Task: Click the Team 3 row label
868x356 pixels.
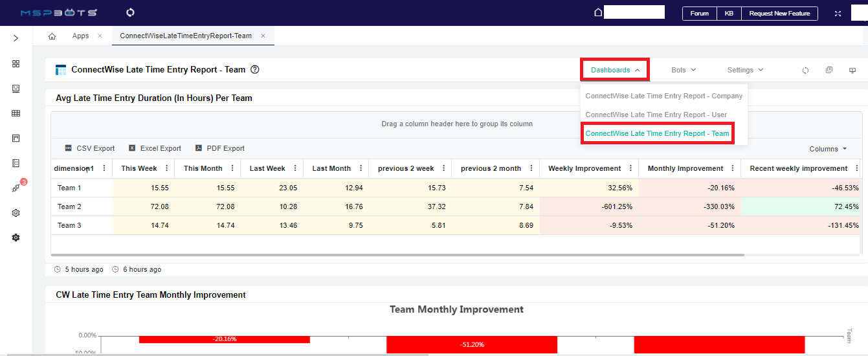Action: 69,225
